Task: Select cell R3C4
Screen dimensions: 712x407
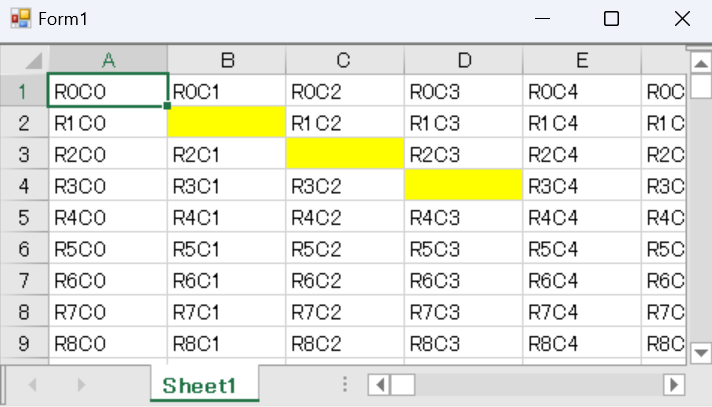Action: (582, 185)
